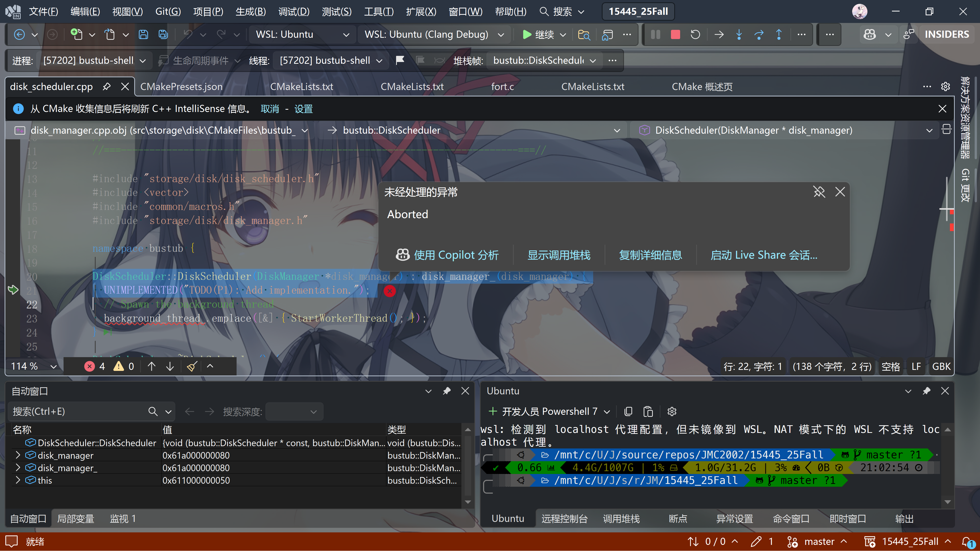
Task: Unpin the unhandled exception popup
Action: [x=819, y=192]
